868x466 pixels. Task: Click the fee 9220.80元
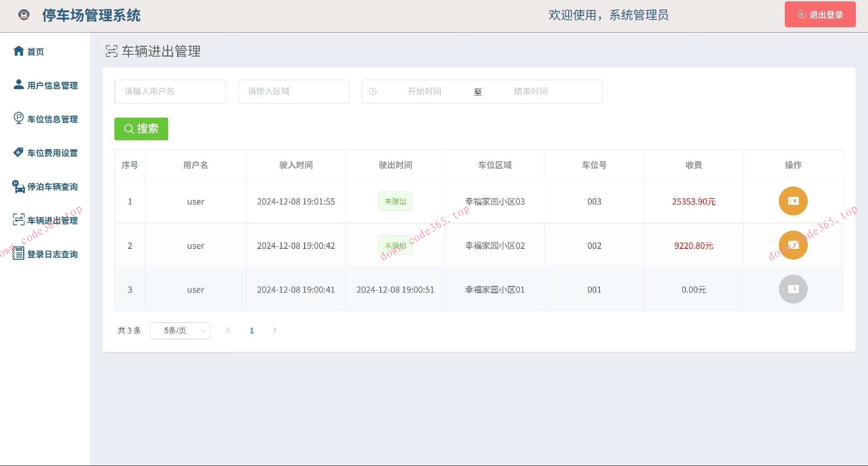coord(693,246)
